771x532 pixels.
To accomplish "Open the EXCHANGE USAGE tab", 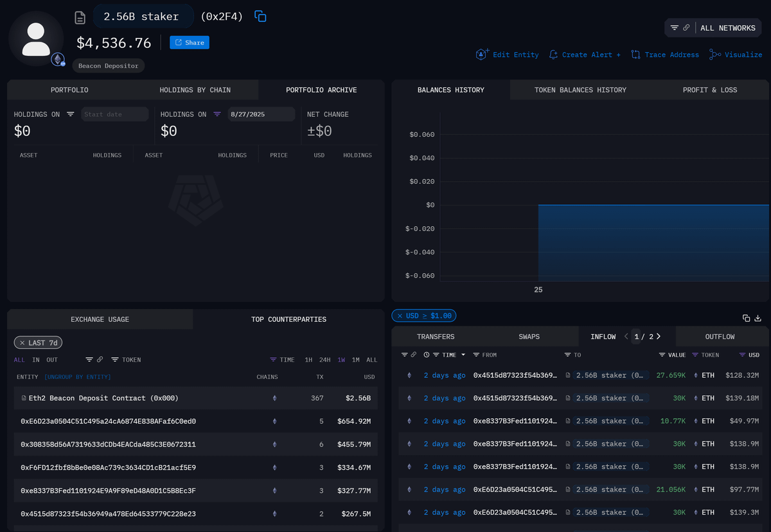I will click(100, 319).
